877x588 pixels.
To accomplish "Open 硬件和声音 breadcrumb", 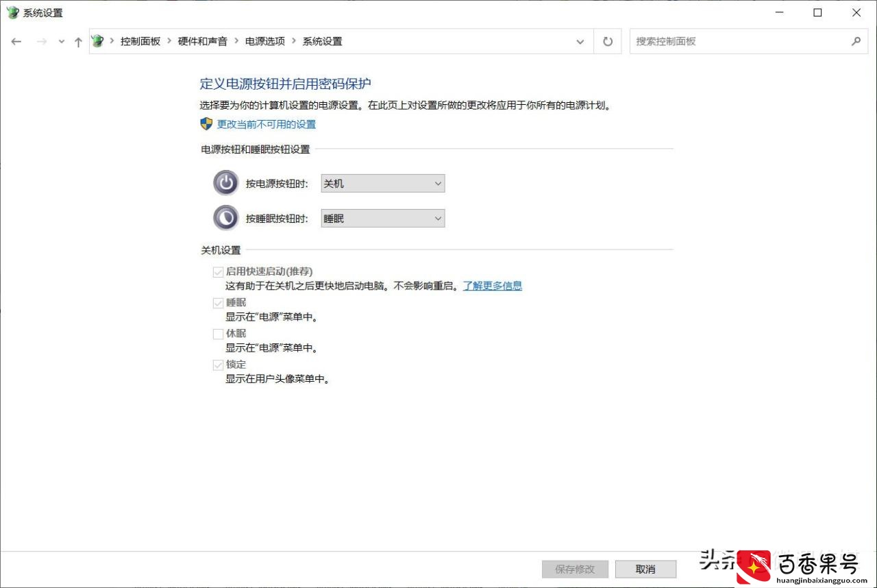I will pyautogui.click(x=203, y=41).
